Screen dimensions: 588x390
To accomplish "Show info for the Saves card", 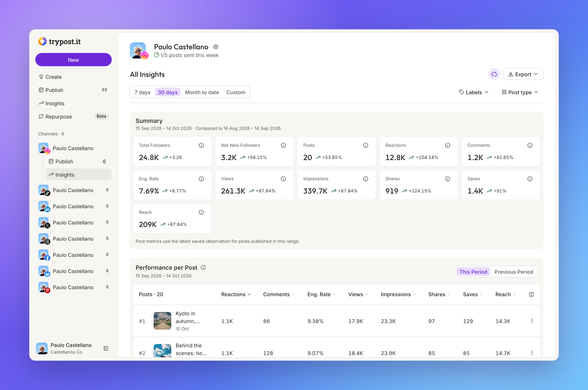I will [530, 179].
